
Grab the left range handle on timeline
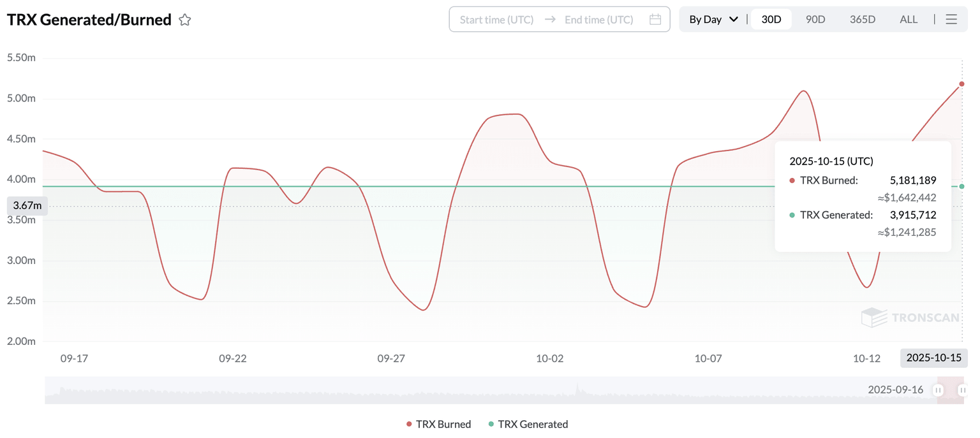(x=939, y=390)
